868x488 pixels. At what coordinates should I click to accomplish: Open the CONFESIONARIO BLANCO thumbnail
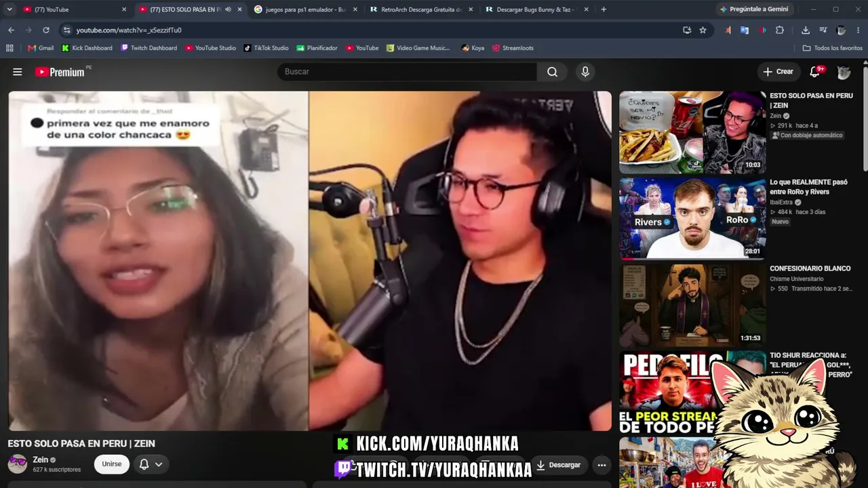pyautogui.click(x=692, y=305)
